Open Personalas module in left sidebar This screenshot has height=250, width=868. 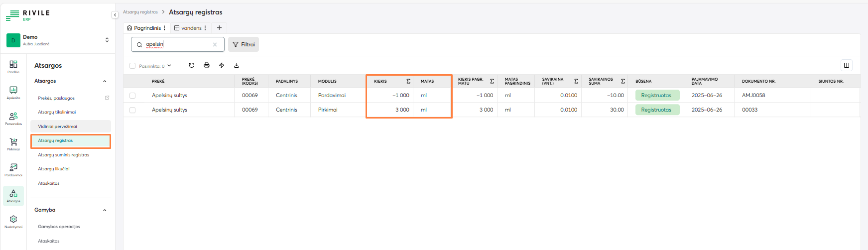[13, 119]
